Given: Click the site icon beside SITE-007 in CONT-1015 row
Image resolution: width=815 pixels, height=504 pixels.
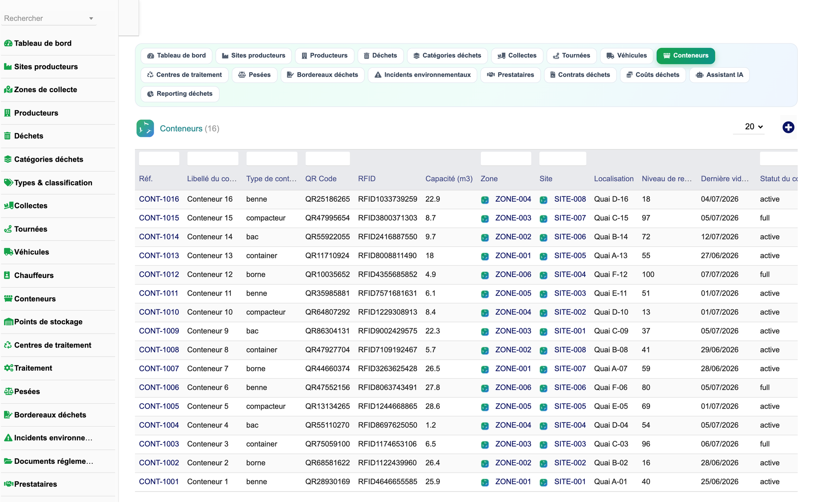Looking at the screenshot, I should point(544,219).
